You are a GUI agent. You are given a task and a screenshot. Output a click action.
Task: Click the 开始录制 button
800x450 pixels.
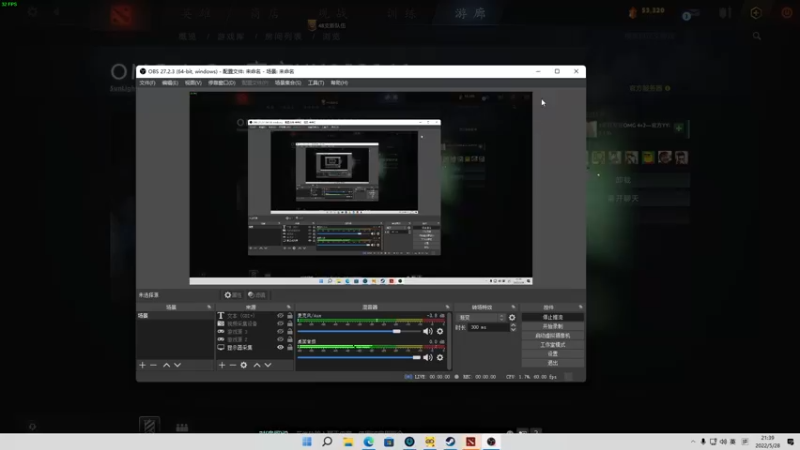point(553,327)
